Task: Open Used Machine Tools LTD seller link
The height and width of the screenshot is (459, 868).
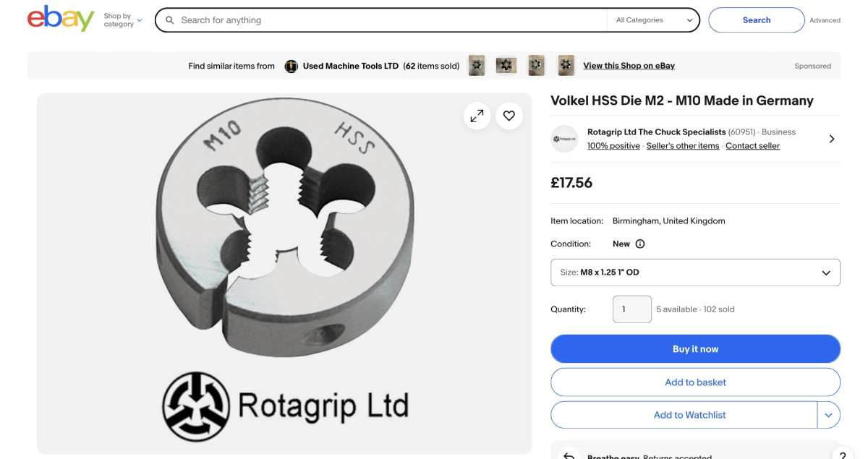Action: (x=351, y=66)
